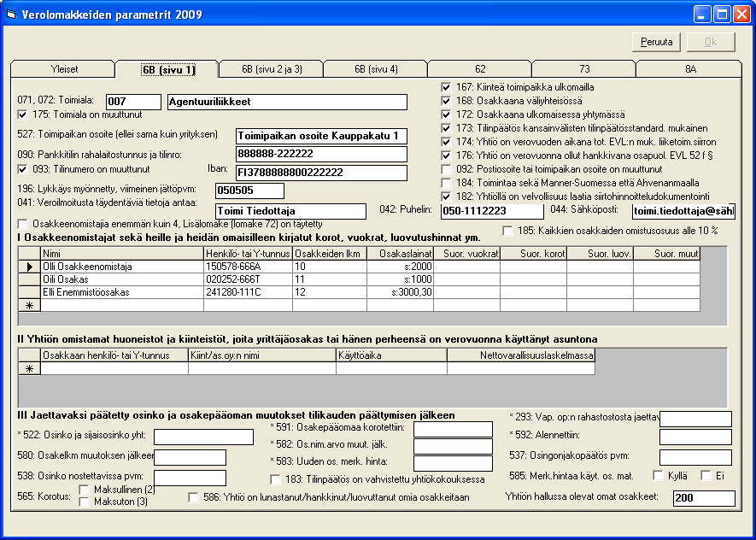Image resolution: width=756 pixels, height=540 pixels.
Task: Toggle 182 siirtohinnoitteludokumentointi checkbox
Action: [x=446, y=197]
